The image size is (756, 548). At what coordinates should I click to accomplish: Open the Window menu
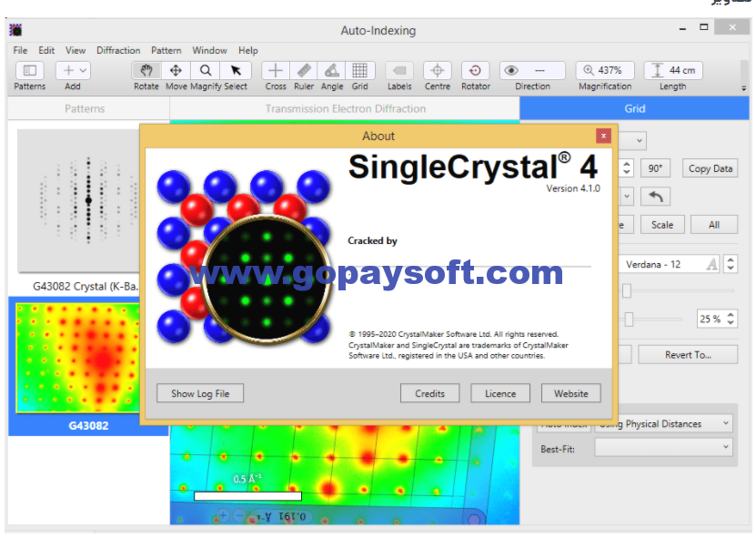pyautogui.click(x=209, y=50)
